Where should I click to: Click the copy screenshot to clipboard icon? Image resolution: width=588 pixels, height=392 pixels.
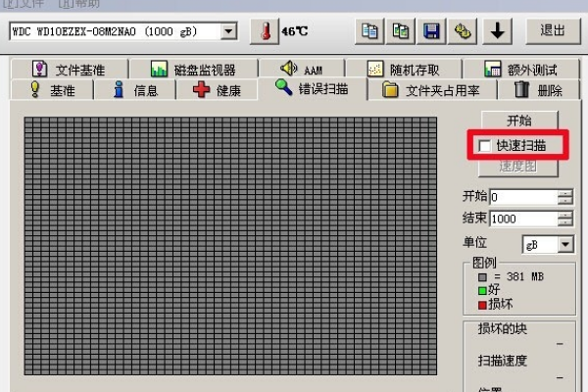point(400,31)
